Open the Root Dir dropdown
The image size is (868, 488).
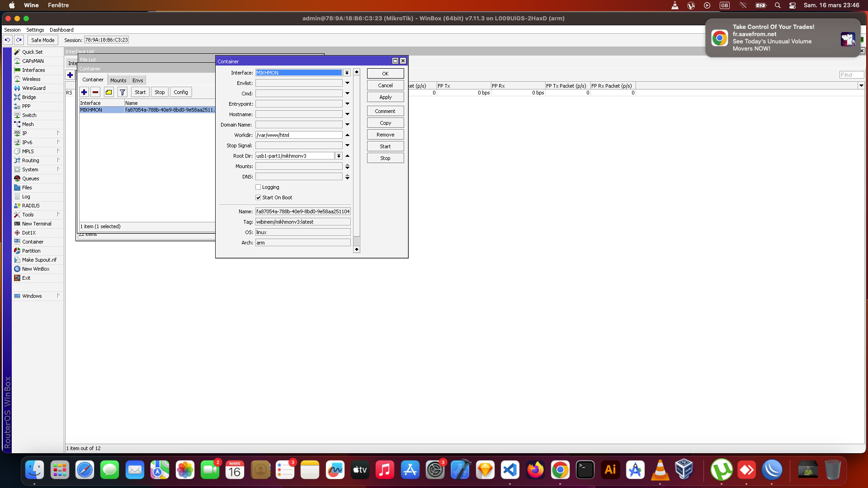(x=338, y=156)
